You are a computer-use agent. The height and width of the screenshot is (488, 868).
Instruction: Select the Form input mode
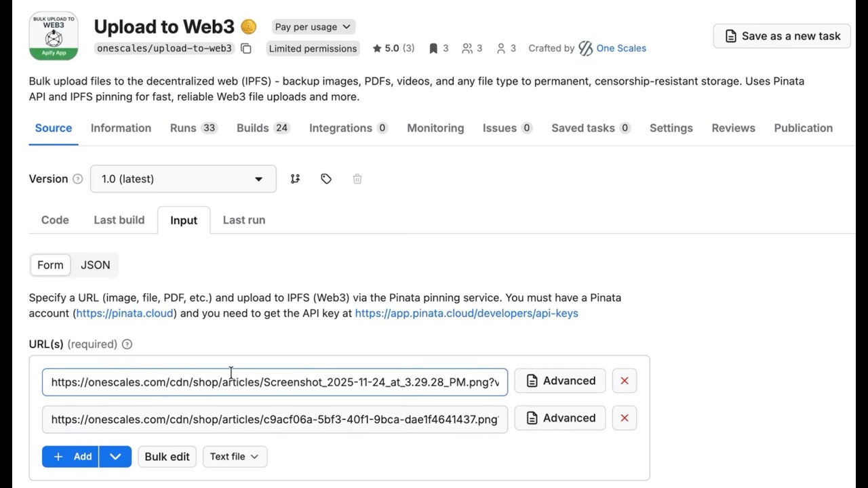[50, 265]
